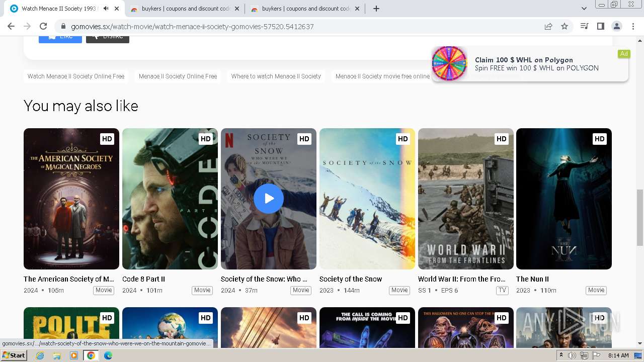Open The Call Is Coming From Inside poster
Screen dimensions: 644x362
tap(367, 327)
